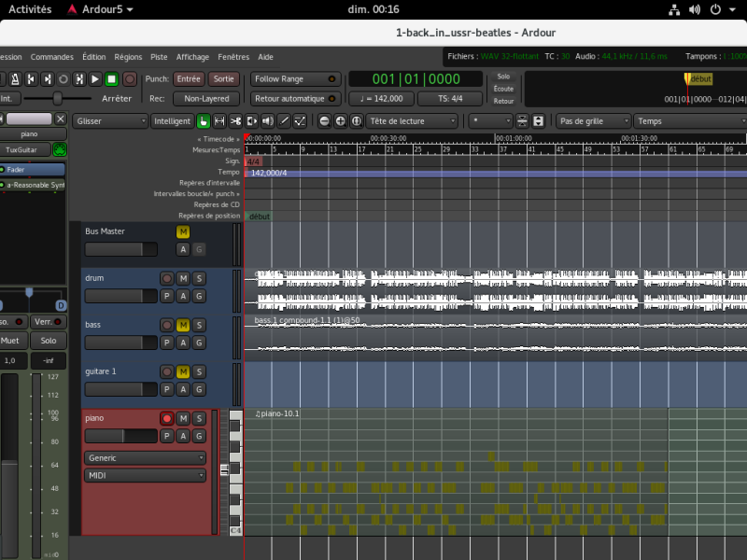Viewport: 747px width, 560px height.
Task: Click the green Stop transport button
Action: (111, 79)
